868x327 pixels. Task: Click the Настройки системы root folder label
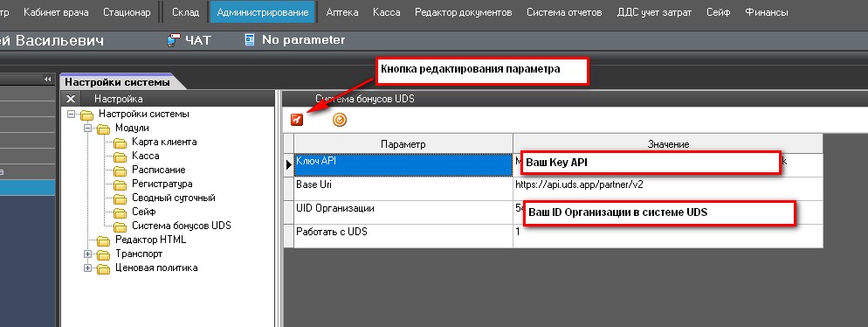[144, 114]
